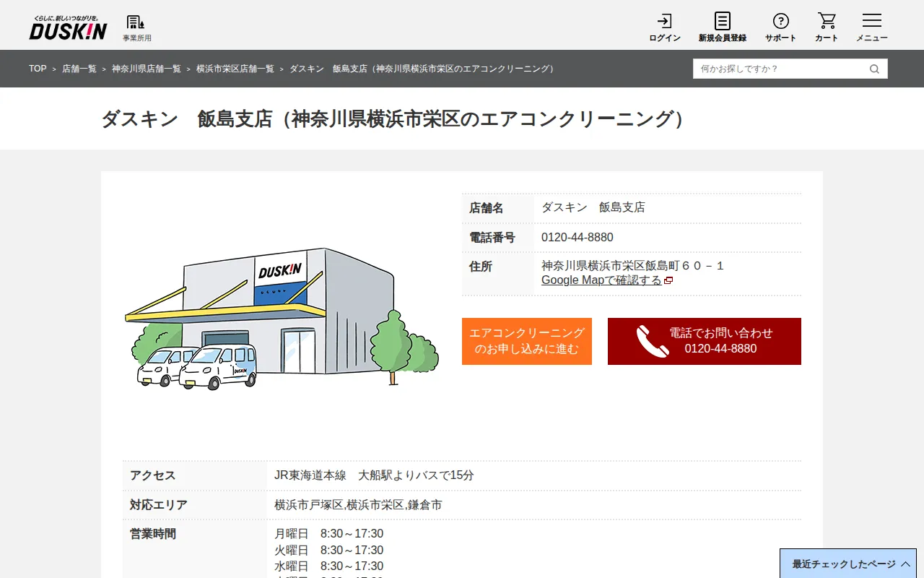Viewport: 924px width, 578px height.
Task: Open 神奈川県店舗一覧 breadcrumb link
Action: pyautogui.click(x=147, y=69)
